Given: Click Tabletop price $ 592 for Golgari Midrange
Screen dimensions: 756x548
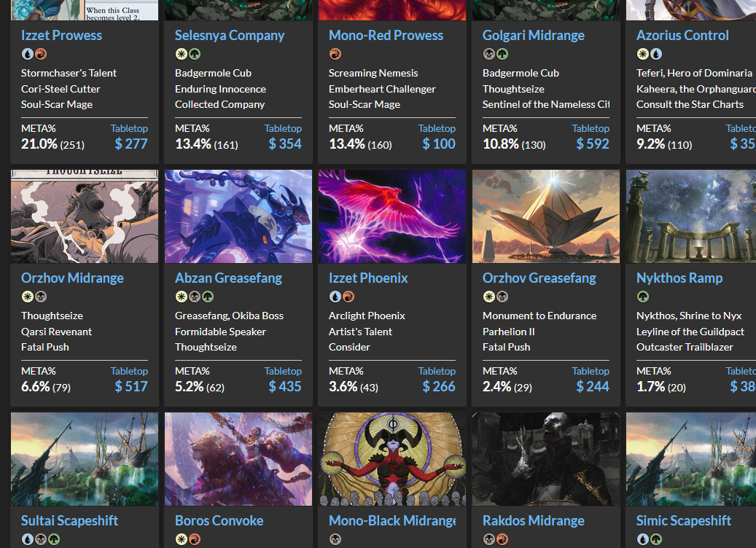Looking at the screenshot, I should click(593, 144).
